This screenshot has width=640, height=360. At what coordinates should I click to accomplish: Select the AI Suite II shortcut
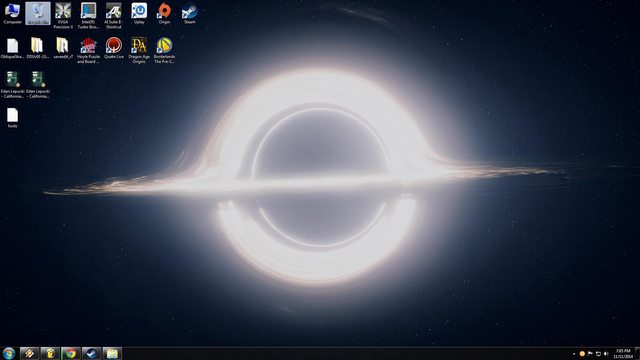[x=113, y=16]
